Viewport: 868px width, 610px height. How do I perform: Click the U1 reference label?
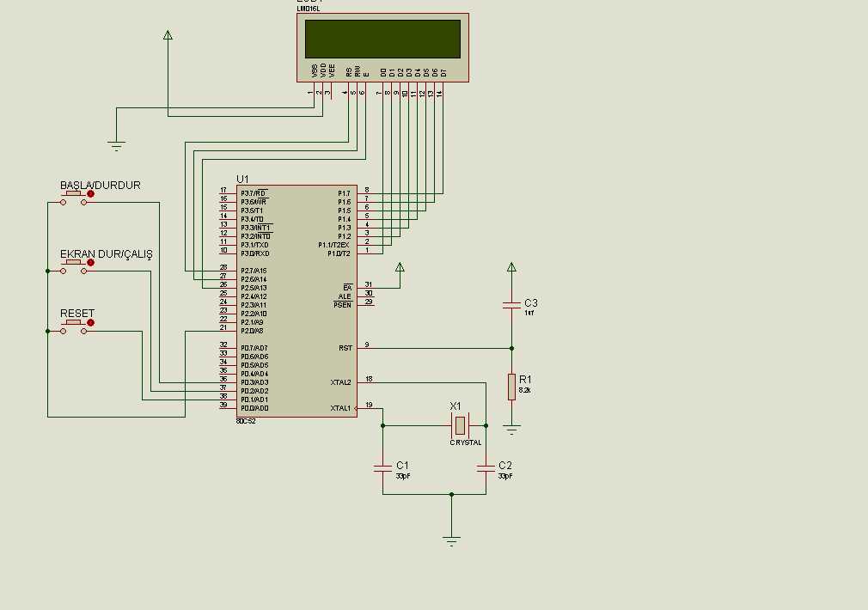click(x=242, y=180)
